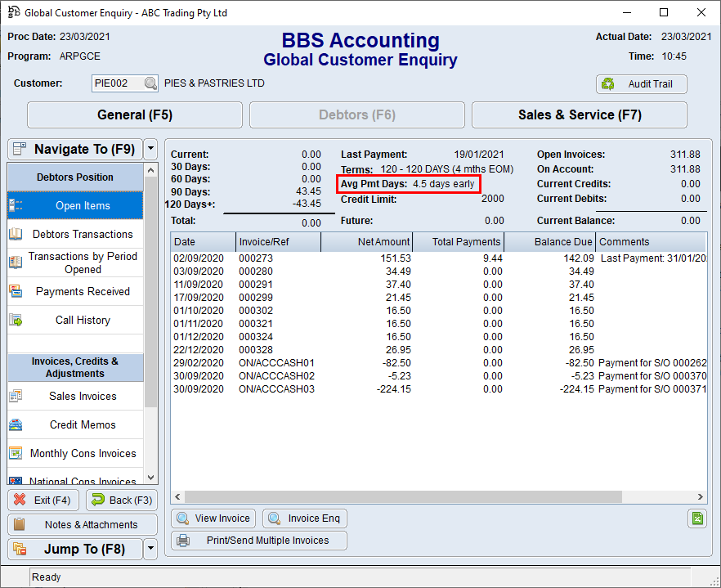The width and height of the screenshot is (721, 588).
Task: Open Credit Memos using its rainbow icon
Action: [x=16, y=424]
